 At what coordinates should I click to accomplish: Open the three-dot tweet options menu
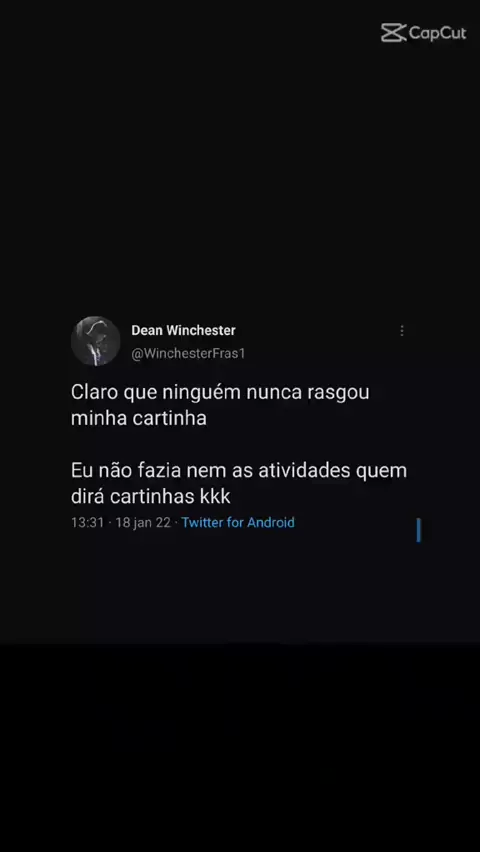(402, 330)
